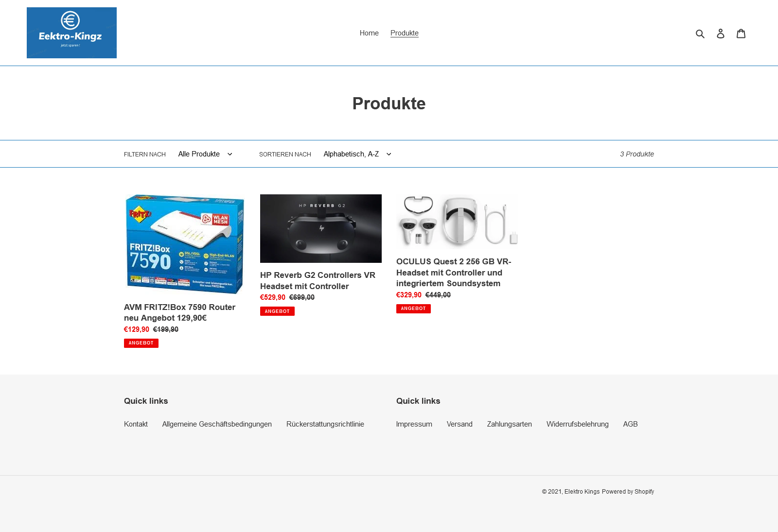The width and height of the screenshot is (778, 532).
Task: Click the struck-through €699,00 price
Action: point(302,297)
